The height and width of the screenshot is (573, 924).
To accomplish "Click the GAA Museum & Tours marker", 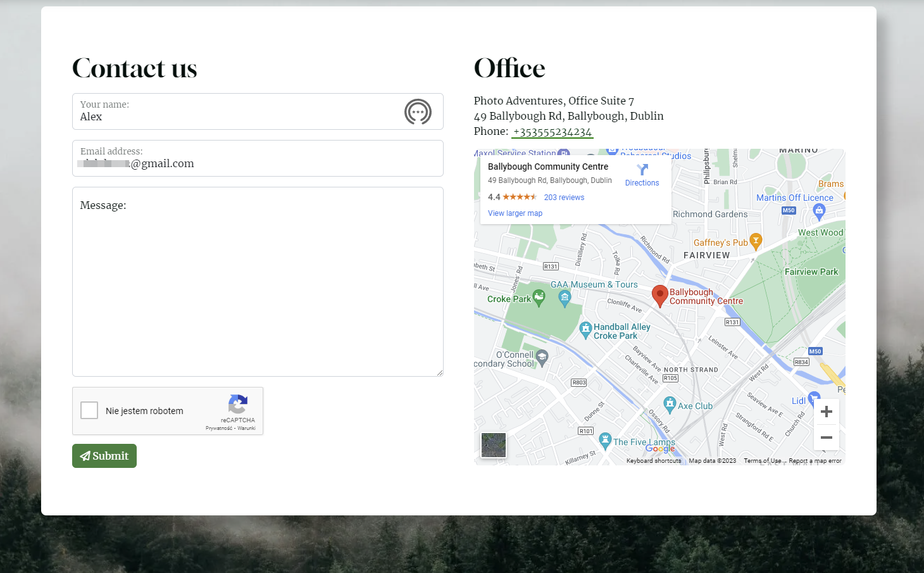I will [565, 299].
